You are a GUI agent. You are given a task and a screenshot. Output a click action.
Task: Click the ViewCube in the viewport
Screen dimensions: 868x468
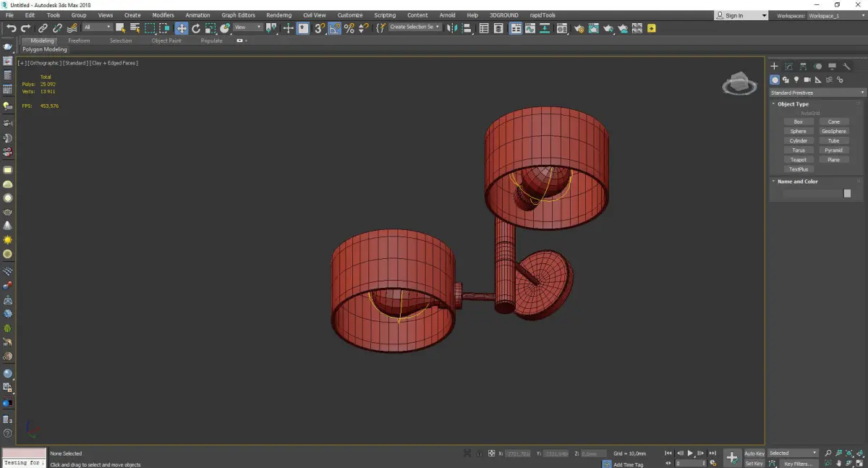click(x=739, y=84)
